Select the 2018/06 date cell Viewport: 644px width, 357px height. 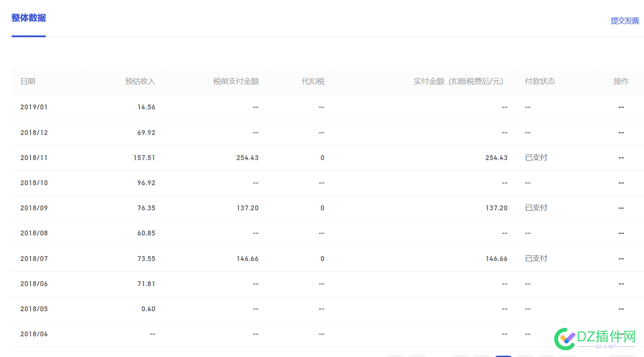(x=34, y=284)
